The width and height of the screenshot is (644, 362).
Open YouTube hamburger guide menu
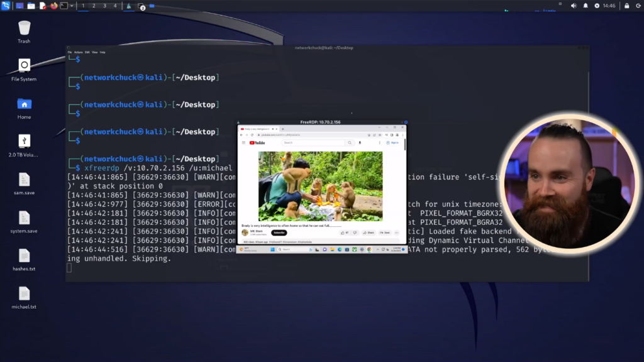[243, 143]
